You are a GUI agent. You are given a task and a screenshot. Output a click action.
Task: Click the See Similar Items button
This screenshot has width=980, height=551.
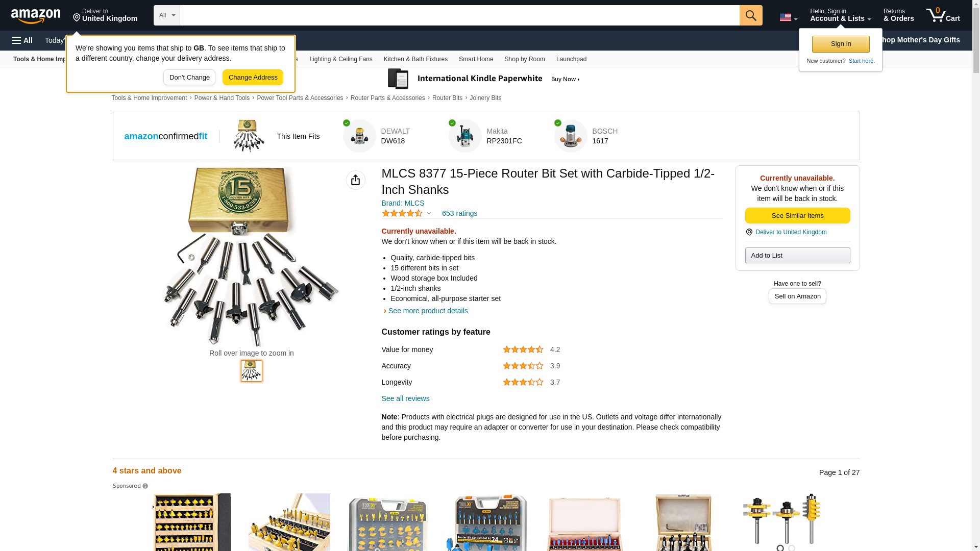pyautogui.click(x=797, y=216)
